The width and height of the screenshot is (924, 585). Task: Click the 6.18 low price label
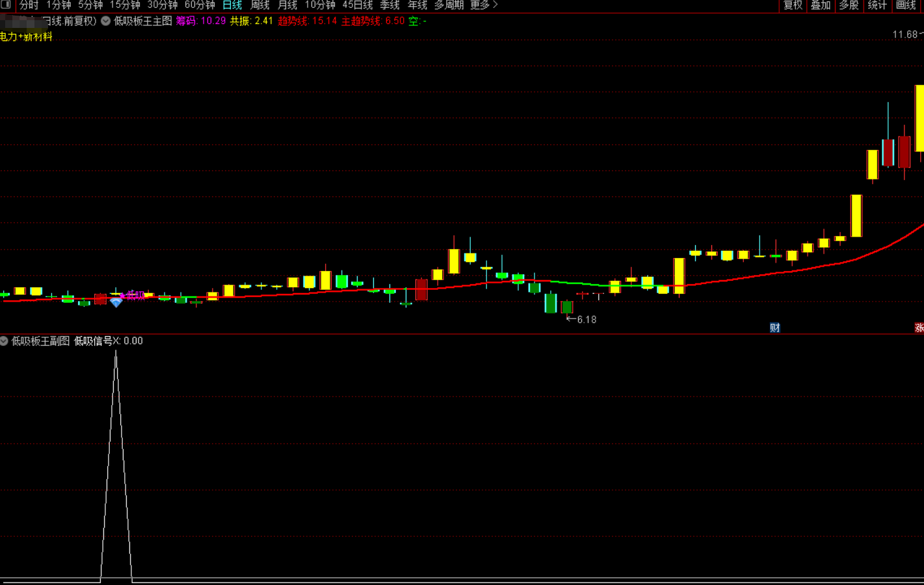[587, 319]
